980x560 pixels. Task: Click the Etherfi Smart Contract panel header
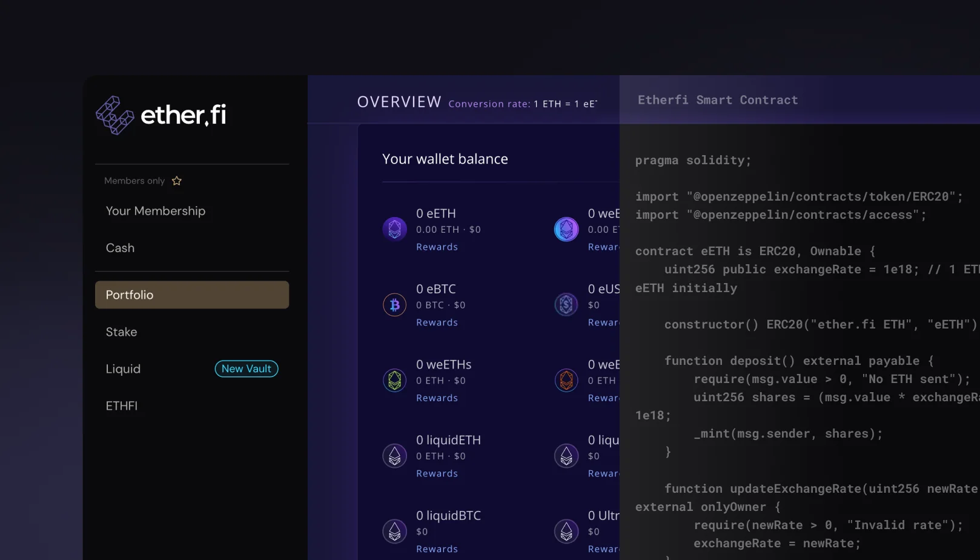pos(717,99)
